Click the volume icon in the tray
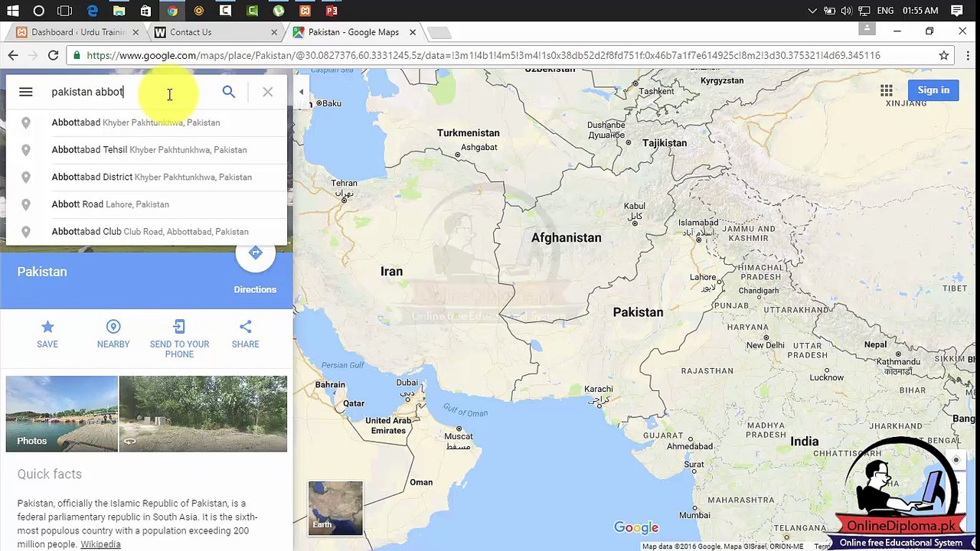 click(846, 11)
